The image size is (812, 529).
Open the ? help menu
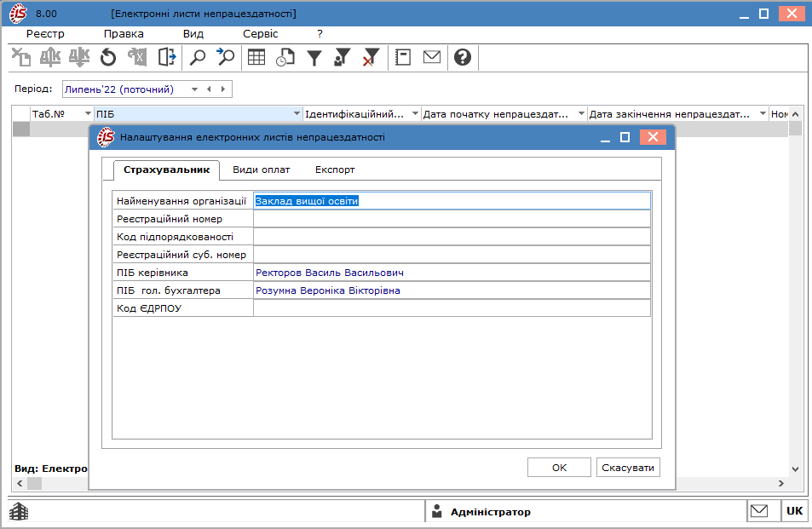click(320, 33)
